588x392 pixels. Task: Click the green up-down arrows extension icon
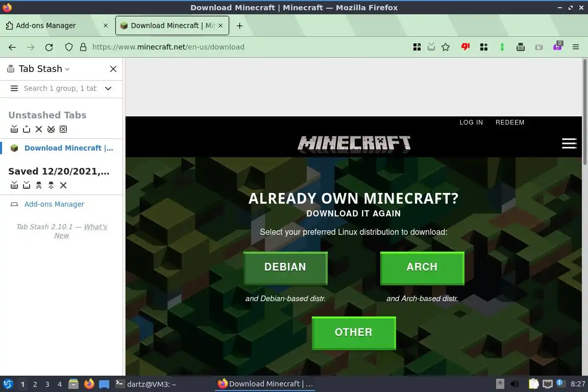coord(502,47)
